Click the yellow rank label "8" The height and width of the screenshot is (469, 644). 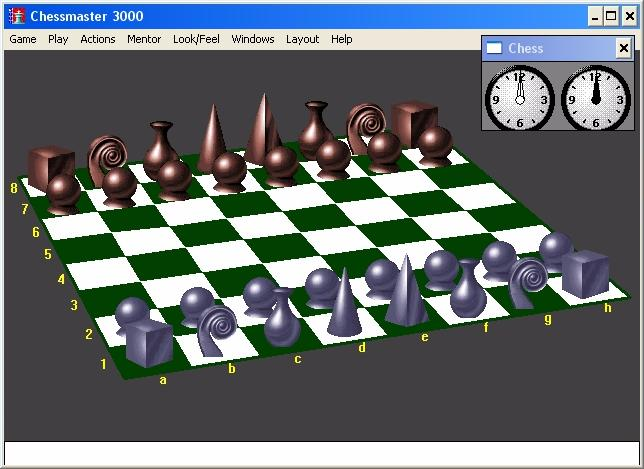14,188
